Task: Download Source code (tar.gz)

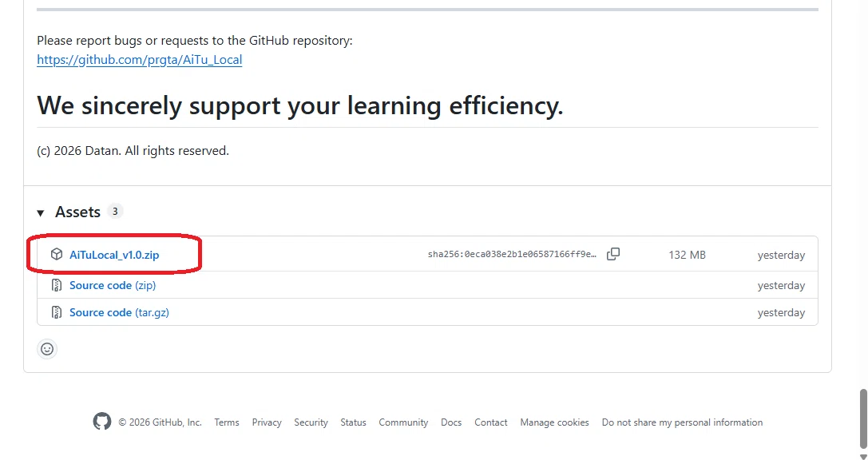Action: (x=119, y=312)
